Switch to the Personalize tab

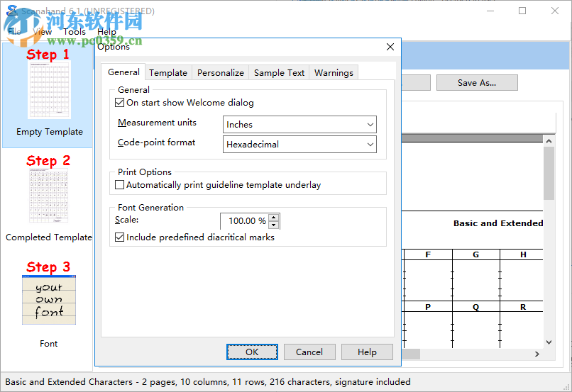pyautogui.click(x=220, y=73)
